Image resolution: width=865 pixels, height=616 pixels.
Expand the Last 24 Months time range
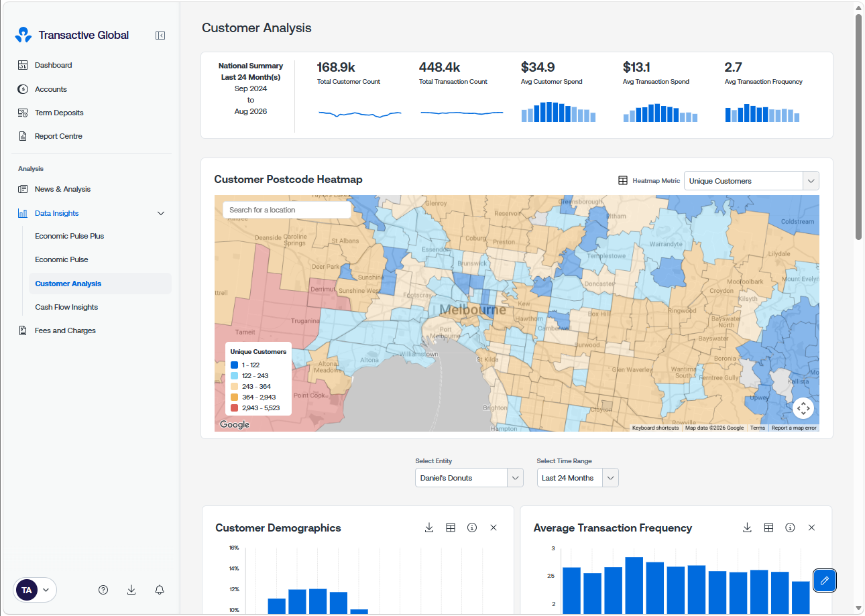click(578, 478)
